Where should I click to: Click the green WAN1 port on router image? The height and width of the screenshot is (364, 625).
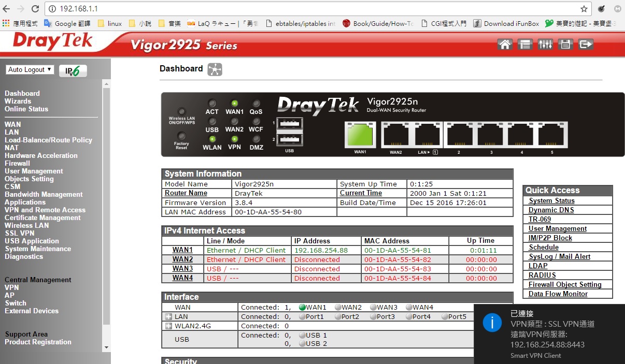tap(360, 135)
